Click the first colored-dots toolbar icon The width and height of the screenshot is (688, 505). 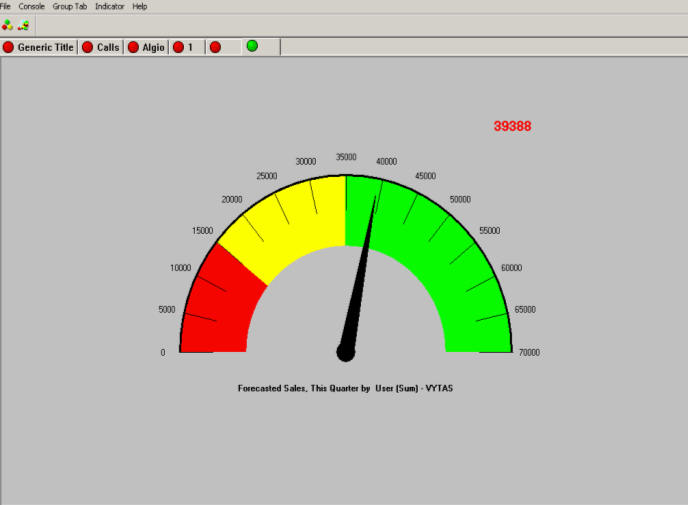click(x=7, y=25)
